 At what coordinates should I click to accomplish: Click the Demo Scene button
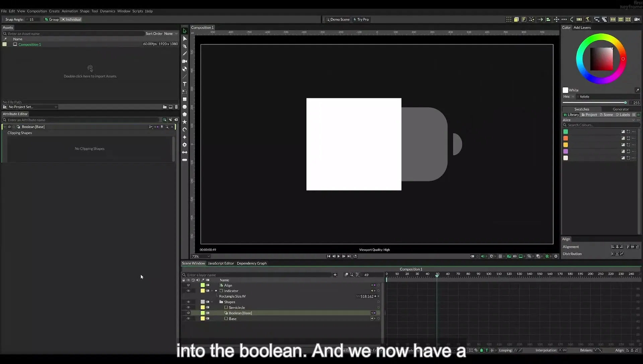[338, 19]
